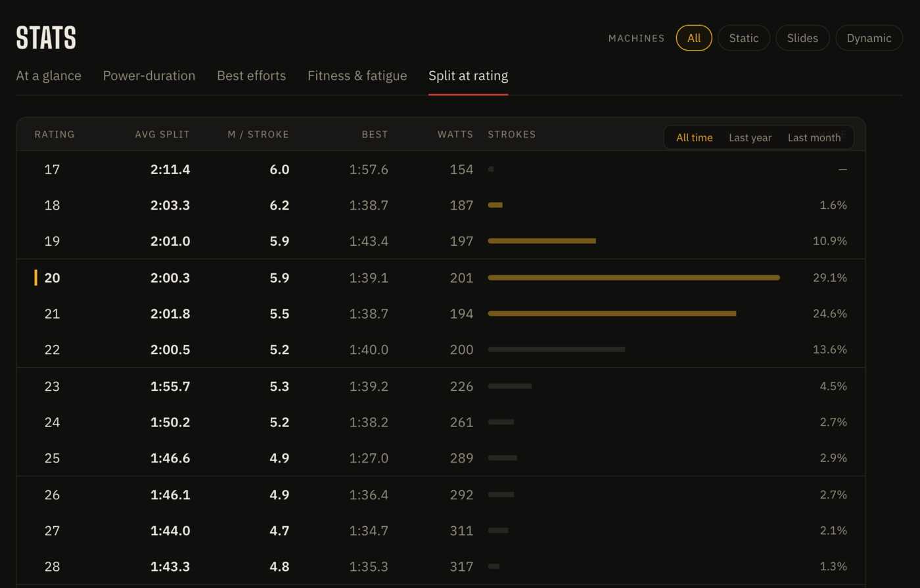Image resolution: width=920 pixels, height=588 pixels.
Task: Click best split 1:40.0
Action: (x=369, y=350)
